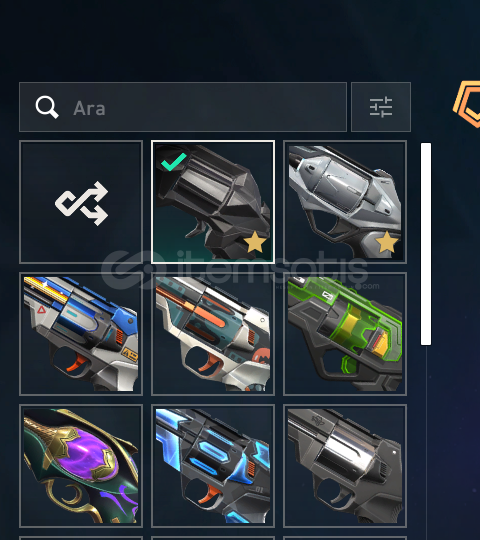The image size is (480, 540).
Task: Click into the Ara search field
Action: (183, 107)
